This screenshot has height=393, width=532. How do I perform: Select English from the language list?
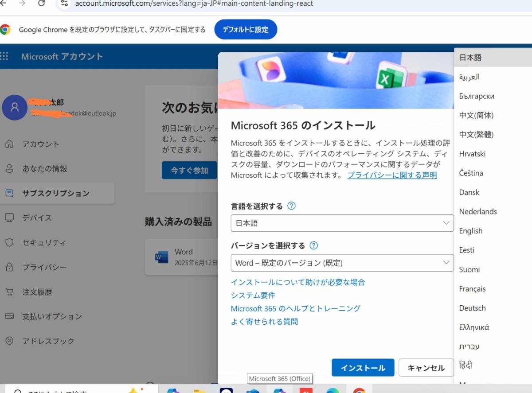pyautogui.click(x=471, y=231)
